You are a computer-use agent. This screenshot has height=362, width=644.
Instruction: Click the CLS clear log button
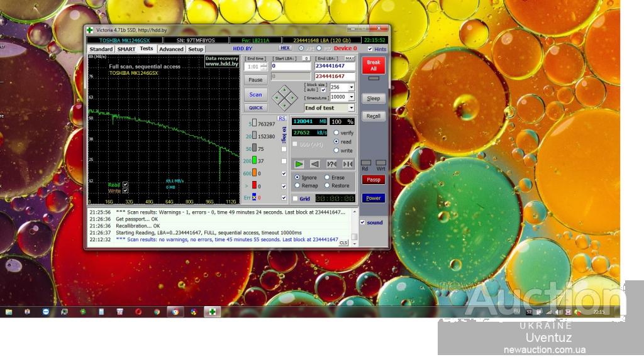point(343,243)
